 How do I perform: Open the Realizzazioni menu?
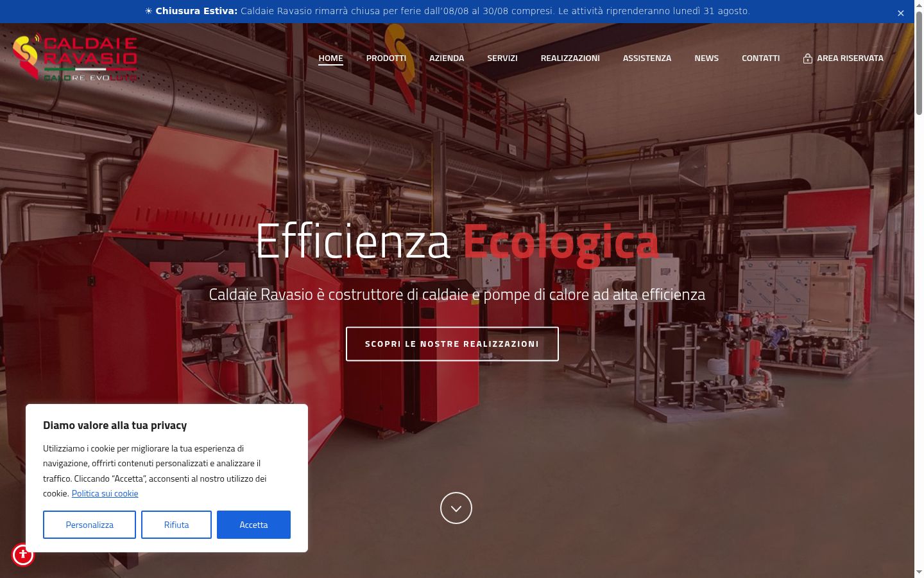(x=570, y=58)
